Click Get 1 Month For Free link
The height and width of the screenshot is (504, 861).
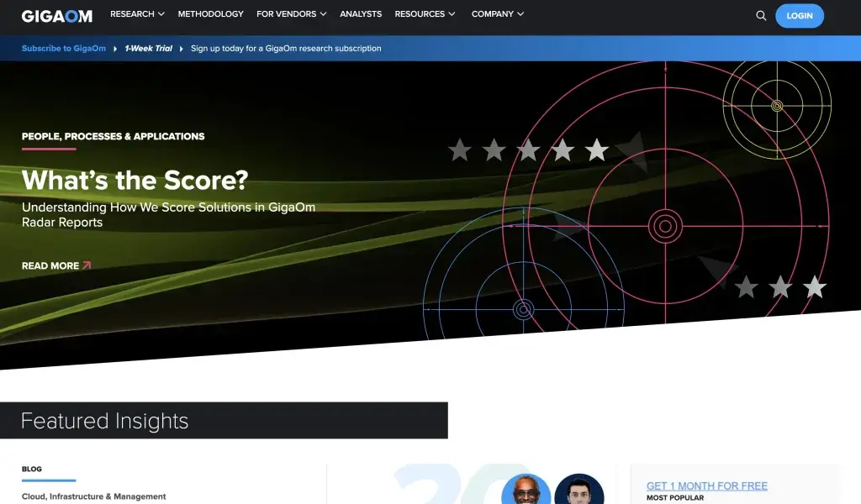click(706, 486)
